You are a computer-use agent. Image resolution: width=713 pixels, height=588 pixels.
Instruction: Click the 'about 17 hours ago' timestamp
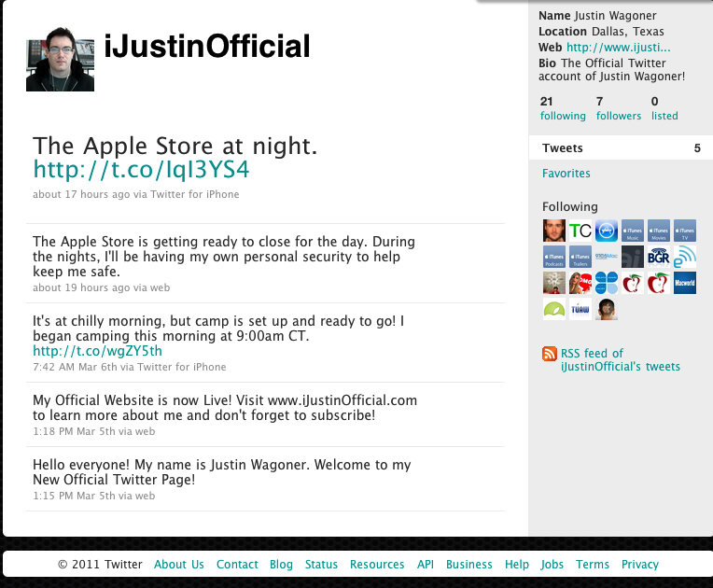coord(81,195)
